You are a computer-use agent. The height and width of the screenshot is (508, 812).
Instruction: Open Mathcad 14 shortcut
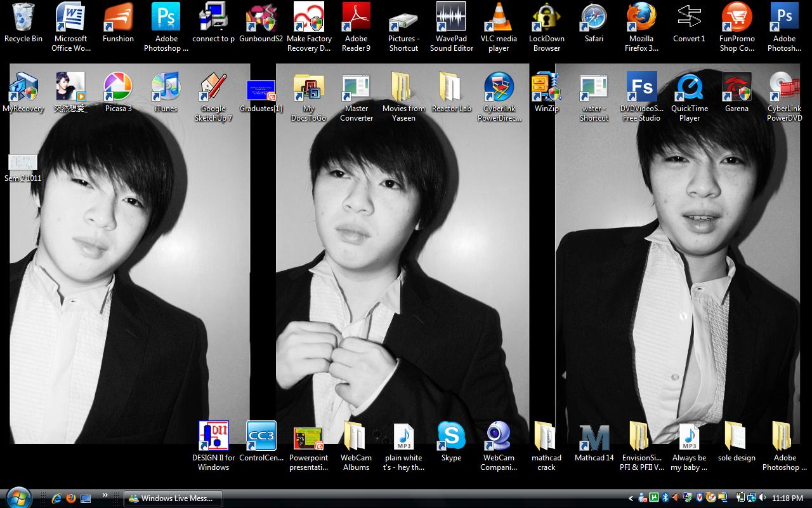[594, 443]
